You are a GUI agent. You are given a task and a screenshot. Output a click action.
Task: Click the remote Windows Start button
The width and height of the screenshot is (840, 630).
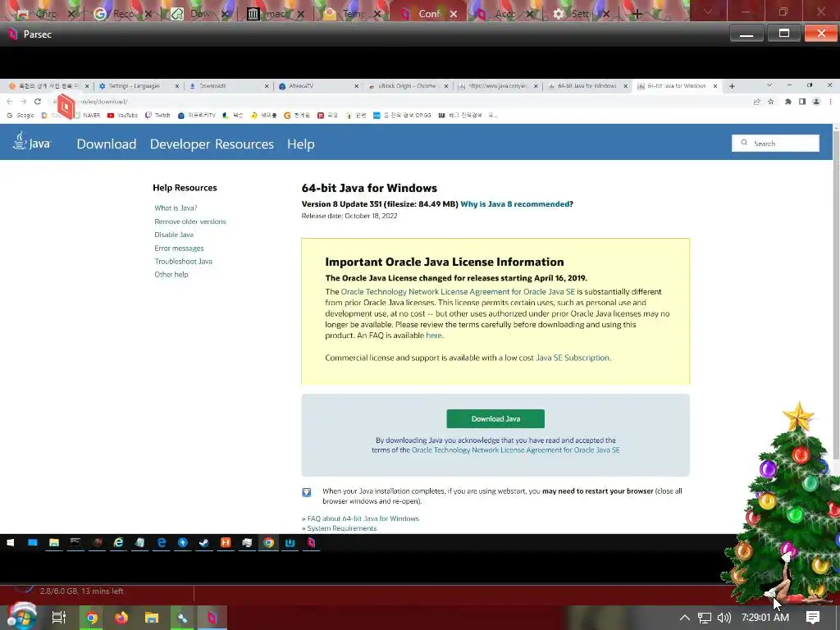click(x=10, y=543)
